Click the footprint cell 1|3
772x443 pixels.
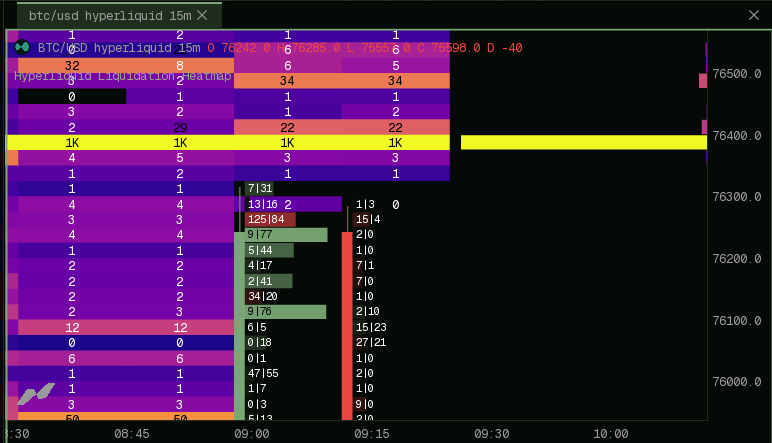(x=365, y=204)
